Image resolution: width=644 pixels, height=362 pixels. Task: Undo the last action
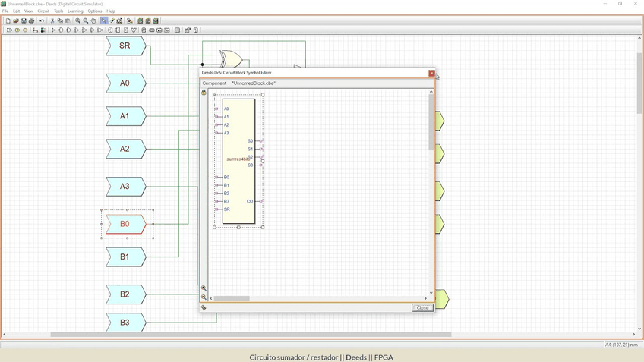pyautogui.click(x=42, y=21)
